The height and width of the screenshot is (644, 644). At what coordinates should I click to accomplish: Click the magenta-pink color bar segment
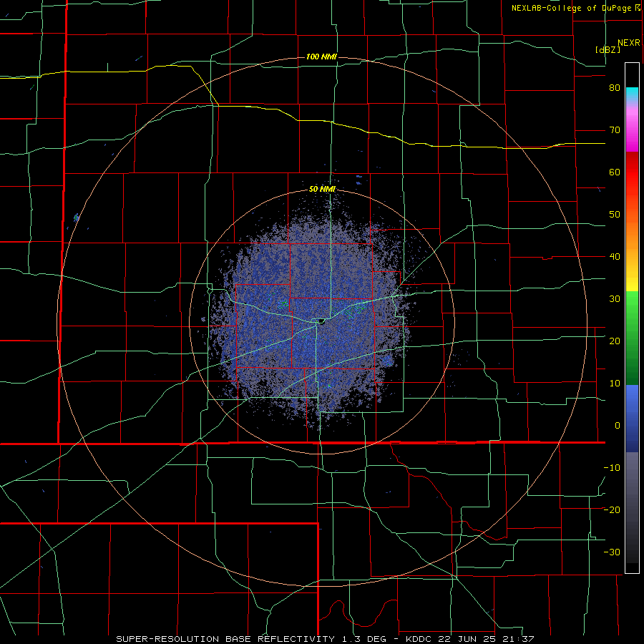632,132
